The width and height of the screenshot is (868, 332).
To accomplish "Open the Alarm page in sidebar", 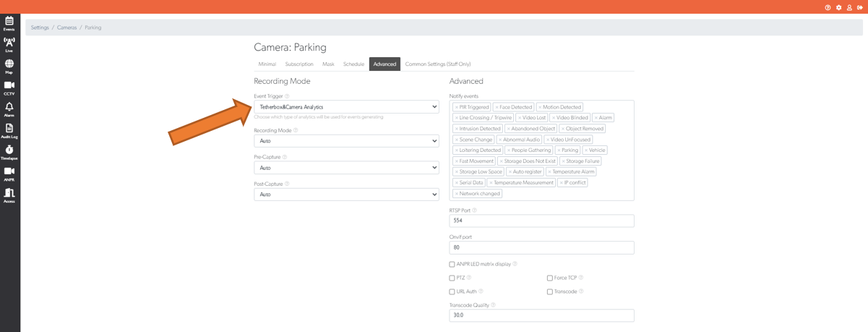I will coord(9,109).
